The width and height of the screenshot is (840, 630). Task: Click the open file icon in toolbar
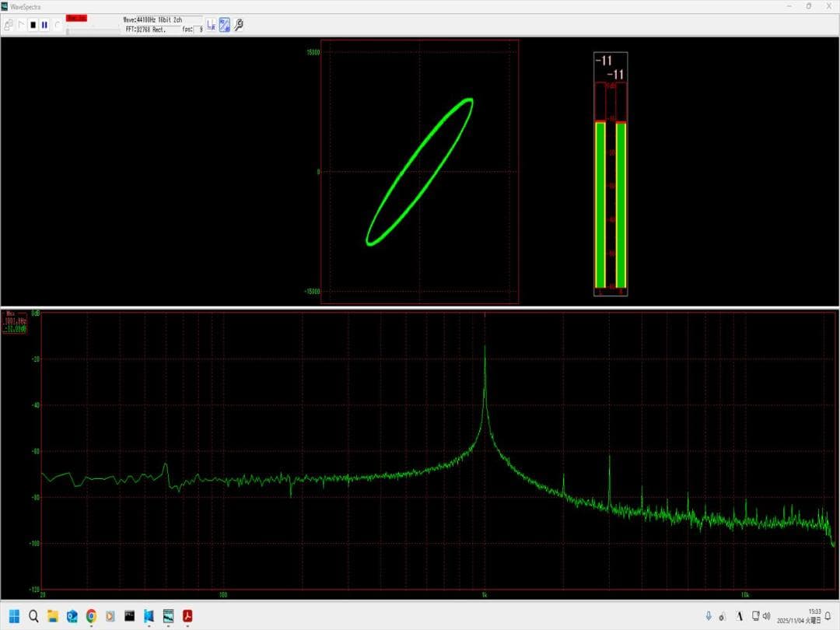coord(9,25)
